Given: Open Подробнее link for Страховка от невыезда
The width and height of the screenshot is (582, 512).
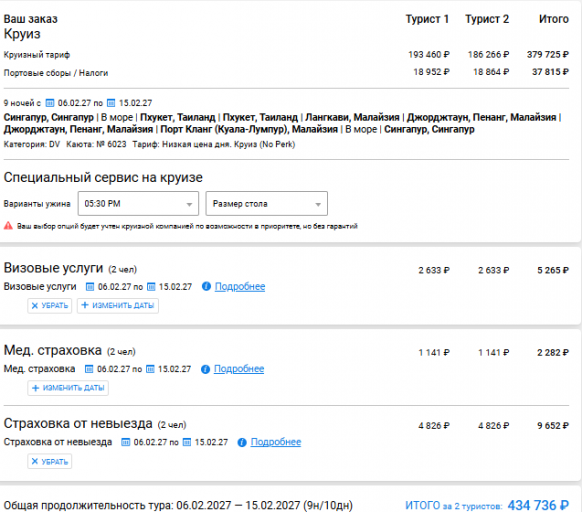Looking at the screenshot, I should coord(275,442).
